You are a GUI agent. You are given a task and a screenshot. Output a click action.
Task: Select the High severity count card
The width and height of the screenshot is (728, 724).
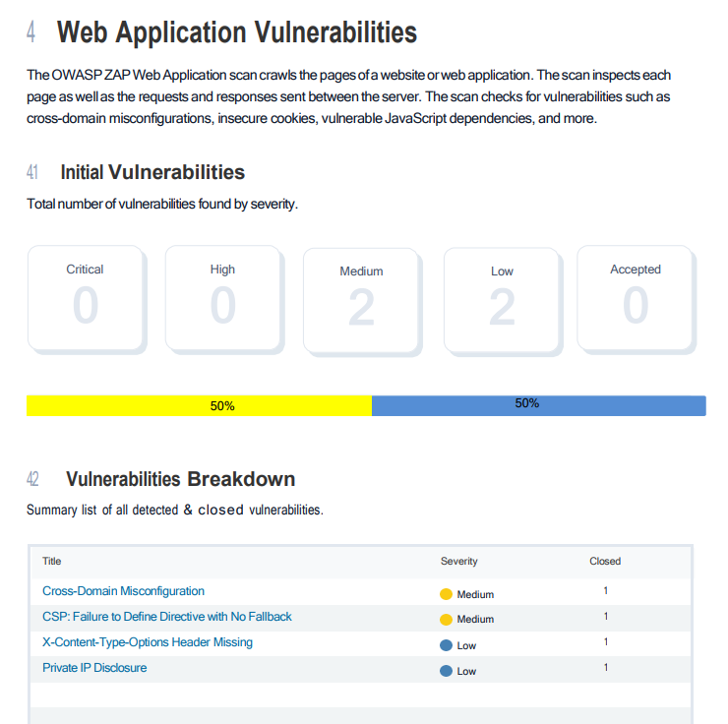[223, 297]
